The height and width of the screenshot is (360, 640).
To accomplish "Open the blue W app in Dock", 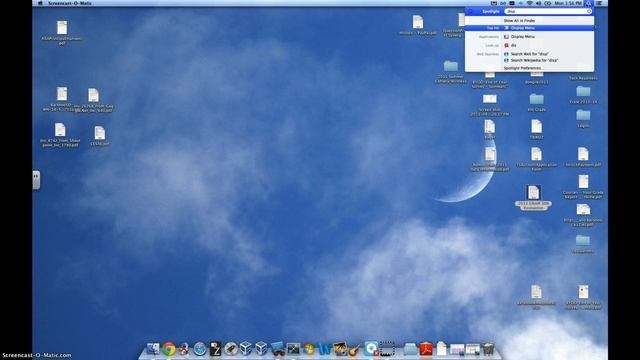I will click(x=324, y=349).
